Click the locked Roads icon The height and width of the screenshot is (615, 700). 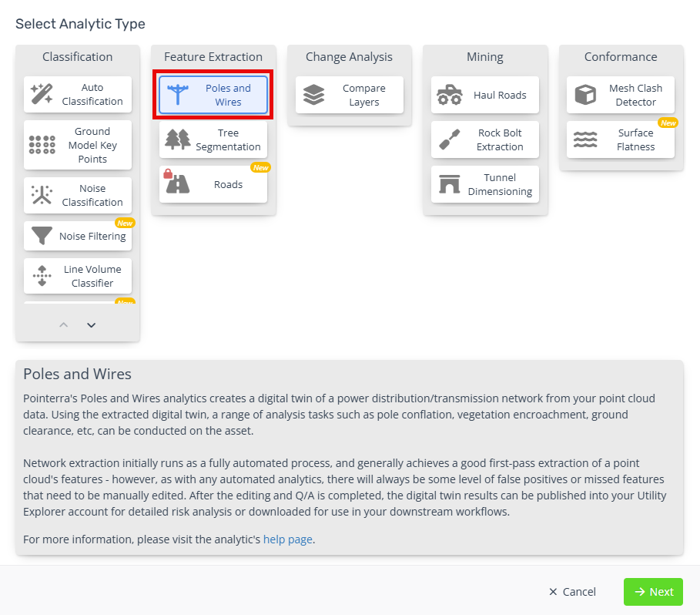[x=177, y=181]
